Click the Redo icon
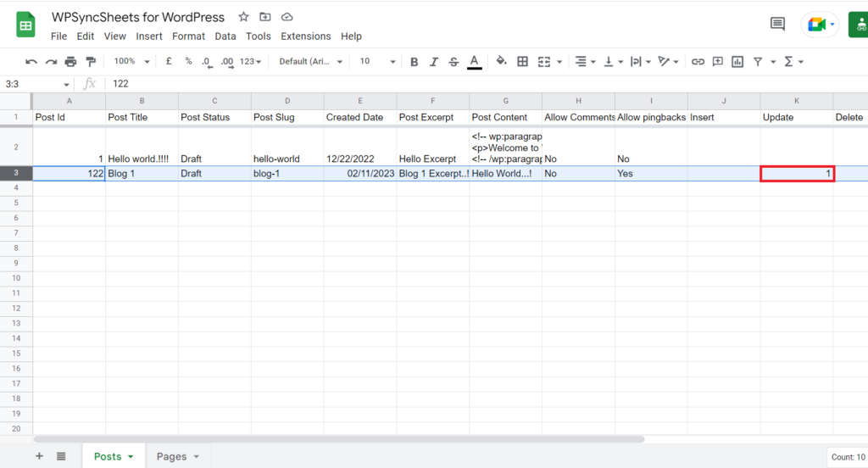The width and height of the screenshot is (868, 468). coord(51,62)
